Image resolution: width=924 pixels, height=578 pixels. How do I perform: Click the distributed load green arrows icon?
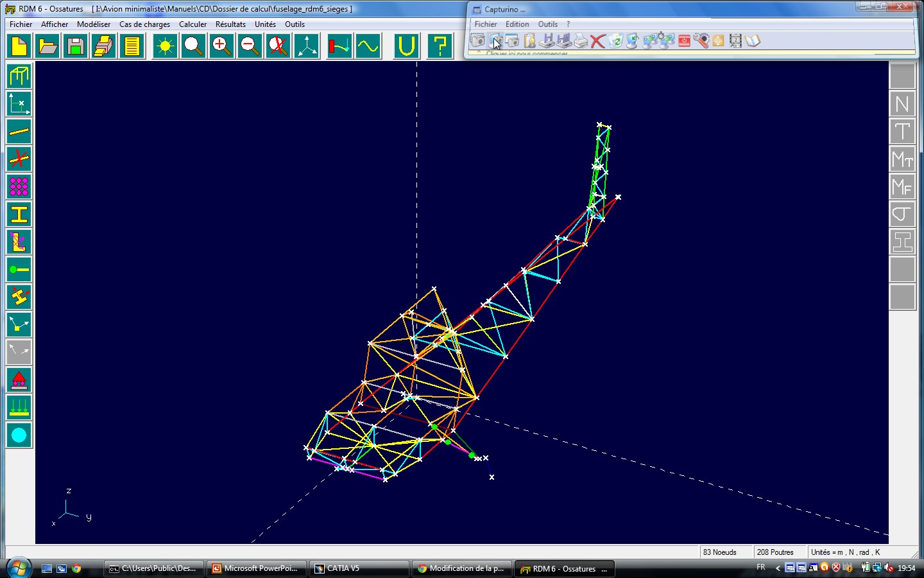pyautogui.click(x=19, y=408)
